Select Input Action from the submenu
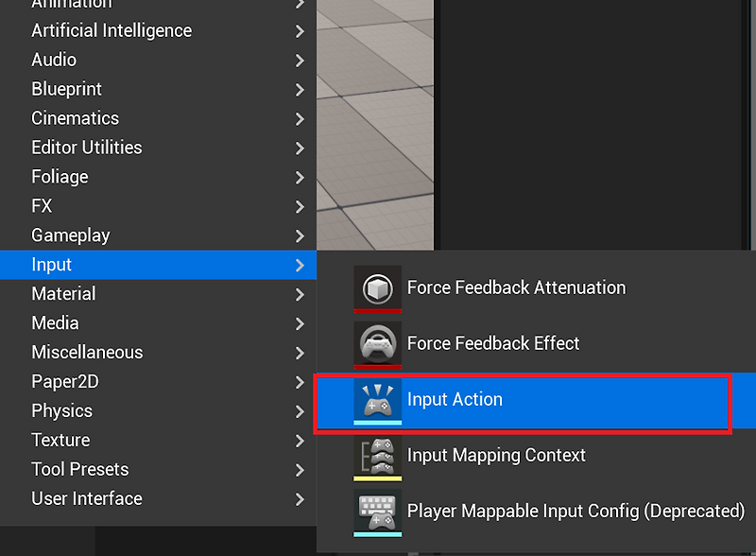 coord(456,400)
